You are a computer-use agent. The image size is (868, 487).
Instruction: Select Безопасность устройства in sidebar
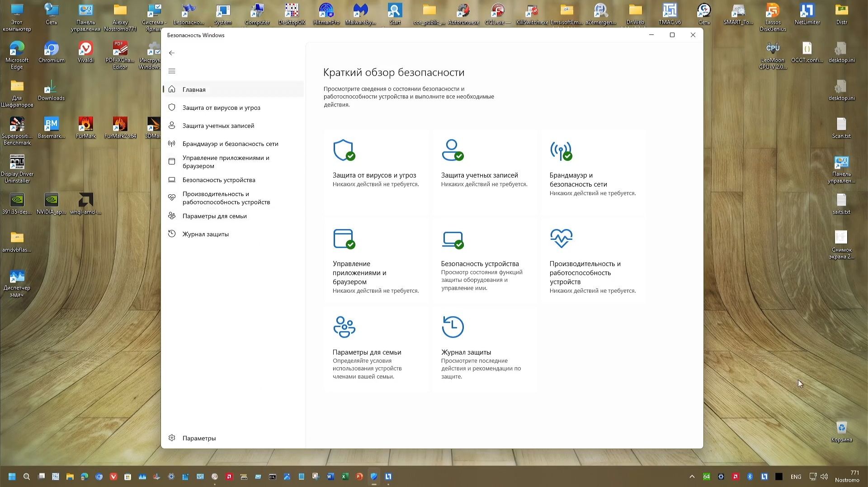pyautogui.click(x=233, y=180)
